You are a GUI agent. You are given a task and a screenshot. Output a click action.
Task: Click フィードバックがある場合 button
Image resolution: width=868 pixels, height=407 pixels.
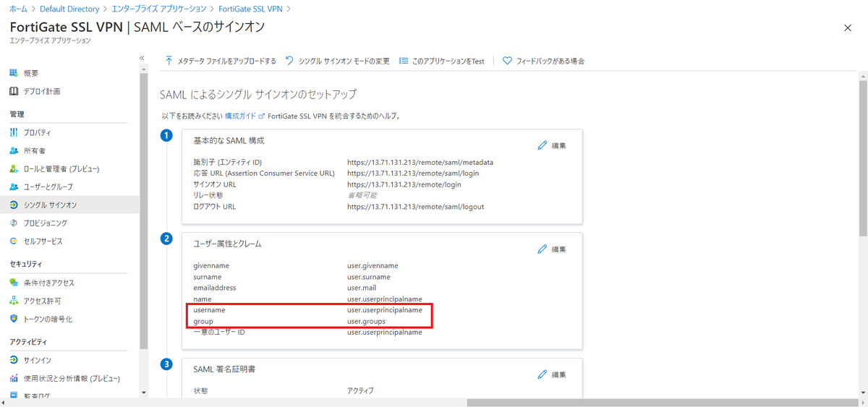tap(543, 61)
